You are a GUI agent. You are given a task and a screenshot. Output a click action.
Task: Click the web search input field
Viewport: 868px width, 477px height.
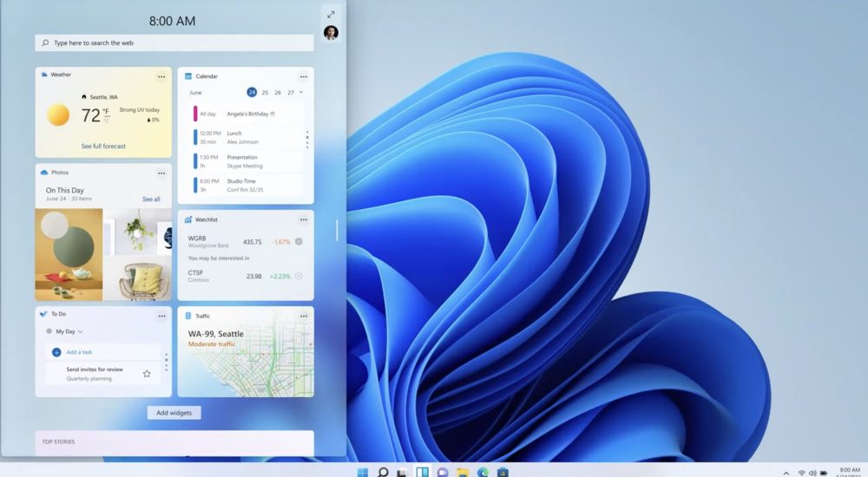tap(174, 42)
